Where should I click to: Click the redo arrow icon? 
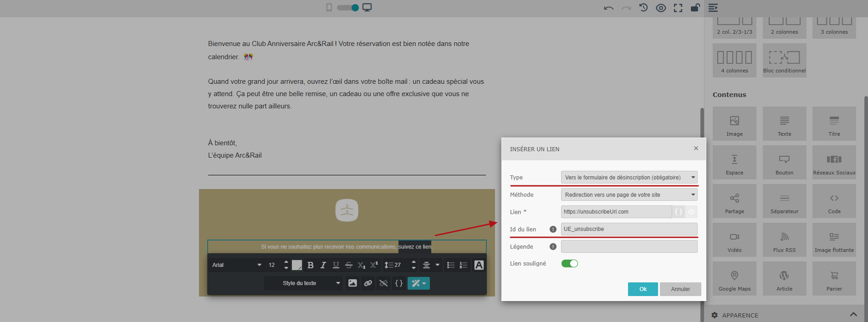(x=626, y=8)
